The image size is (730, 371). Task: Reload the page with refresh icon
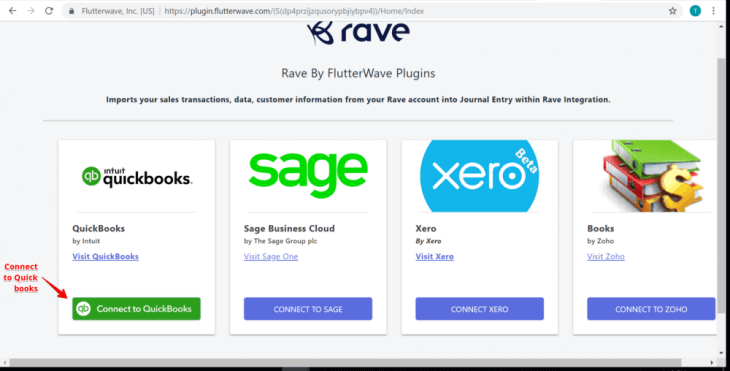click(49, 11)
